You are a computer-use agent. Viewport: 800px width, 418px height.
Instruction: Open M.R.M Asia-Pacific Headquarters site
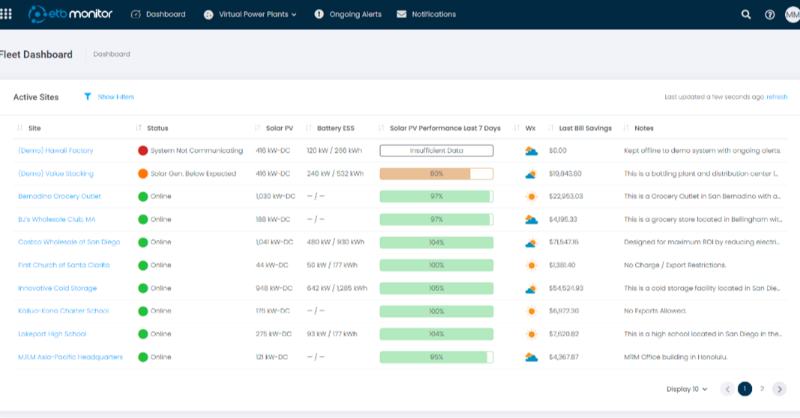[x=70, y=357]
